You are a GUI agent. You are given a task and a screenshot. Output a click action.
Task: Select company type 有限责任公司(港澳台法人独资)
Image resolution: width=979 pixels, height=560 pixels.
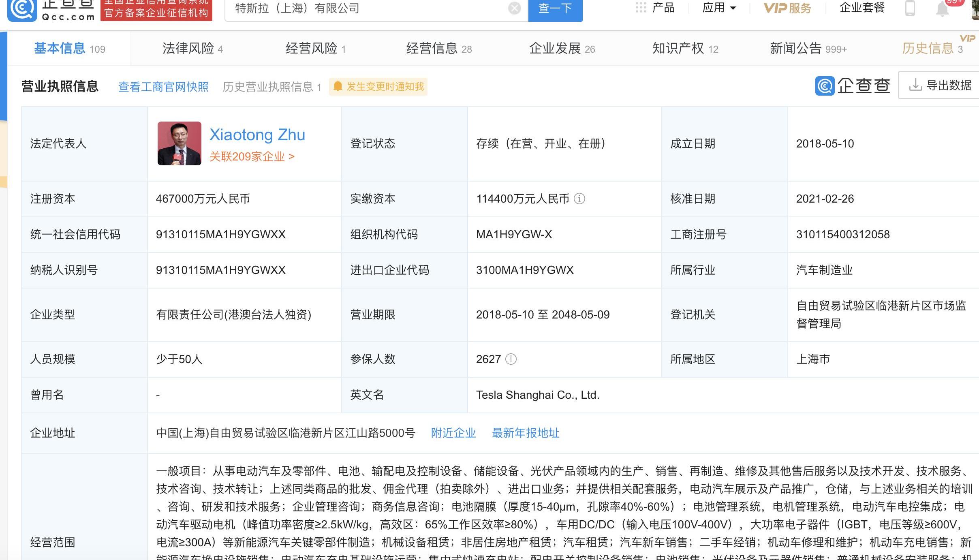pyautogui.click(x=234, y=315)
